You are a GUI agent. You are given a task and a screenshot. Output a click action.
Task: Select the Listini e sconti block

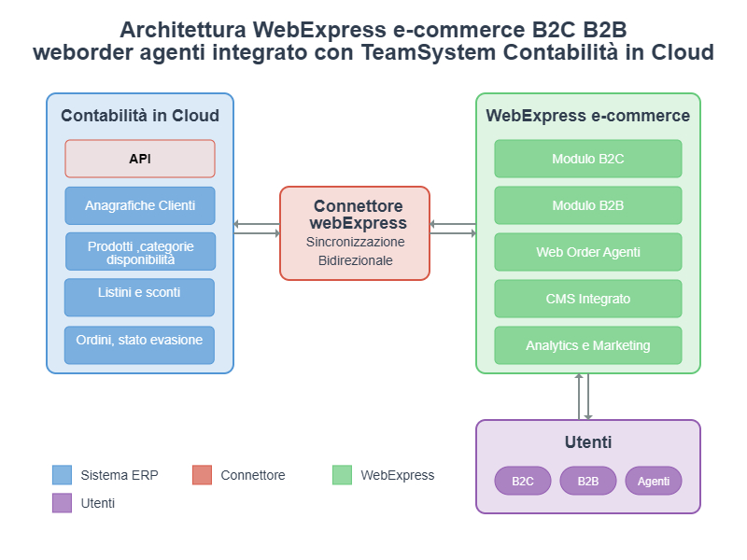[x=140, y=297]
